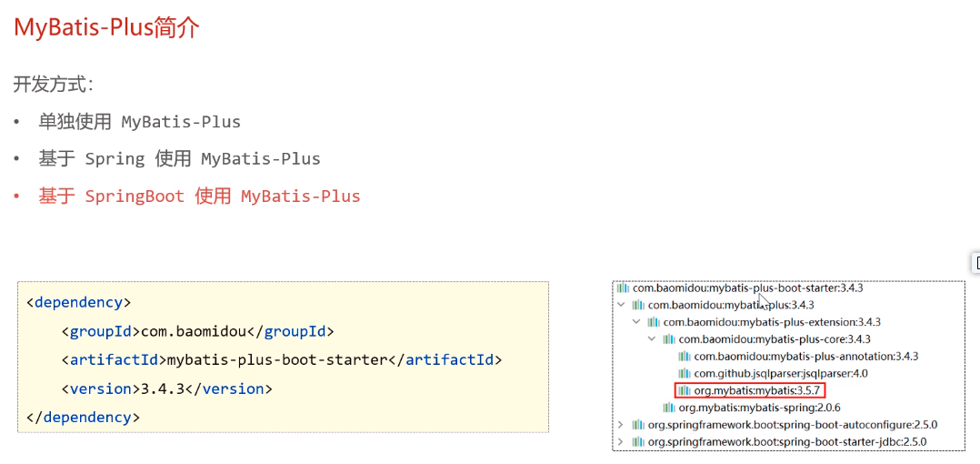Click library icon of jsqlparser:4.0
The height and width of the screenshot is (464, 980).
(x=685, y=373)
